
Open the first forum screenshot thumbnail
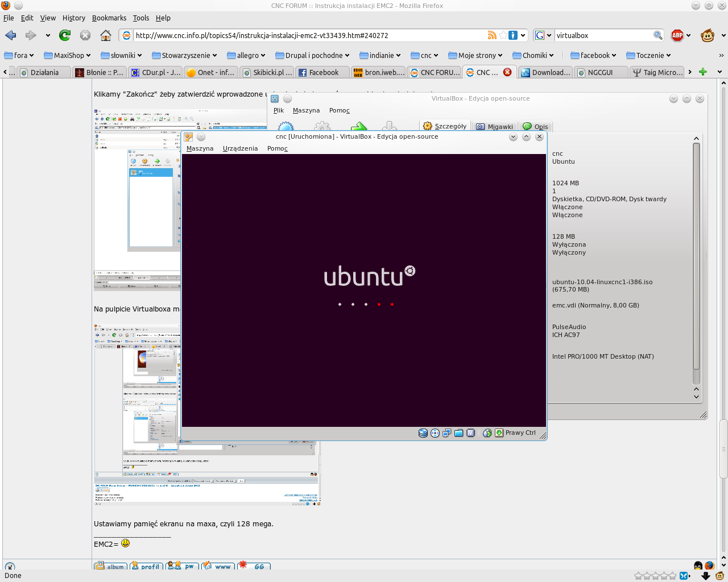(137, 200)
